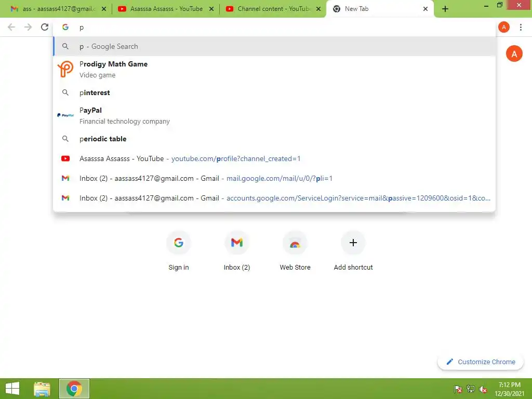Click the Chrome icon in the taskbar
This screenshot has height=399, width=532.
[x=74, y=389]
